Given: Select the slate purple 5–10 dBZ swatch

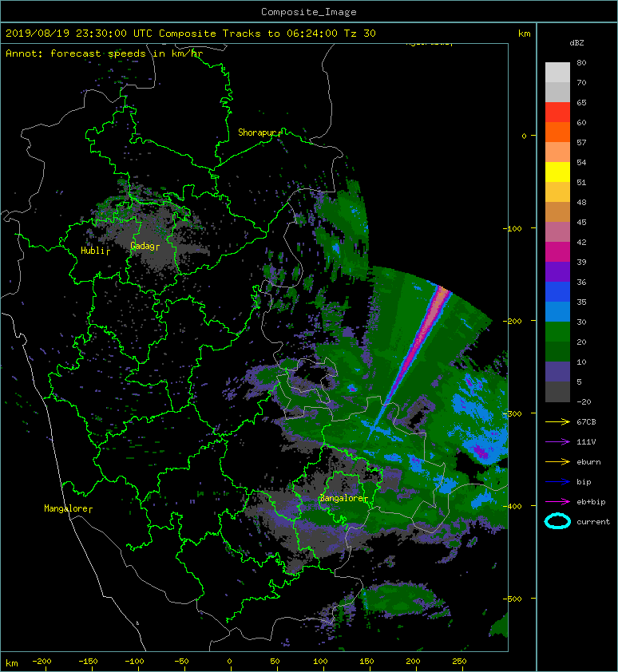Looking at the screenshot, I should click(557, 372).
